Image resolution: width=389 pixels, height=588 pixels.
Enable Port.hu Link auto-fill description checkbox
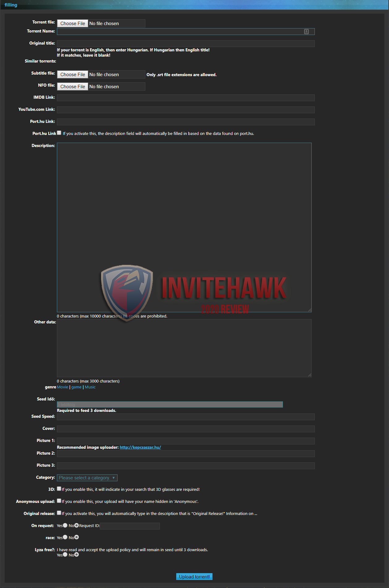(x=59, y=133)
